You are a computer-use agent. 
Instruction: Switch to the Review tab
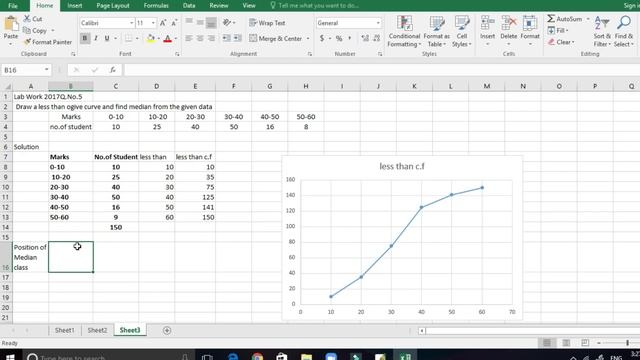tap(219, 5)
